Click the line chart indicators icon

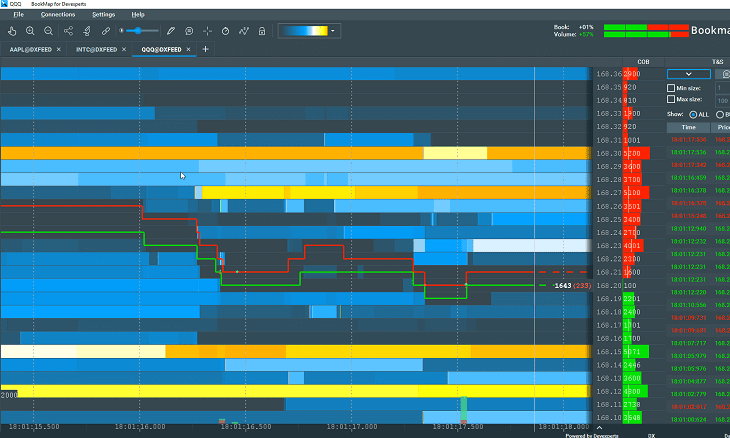[244, 31]
